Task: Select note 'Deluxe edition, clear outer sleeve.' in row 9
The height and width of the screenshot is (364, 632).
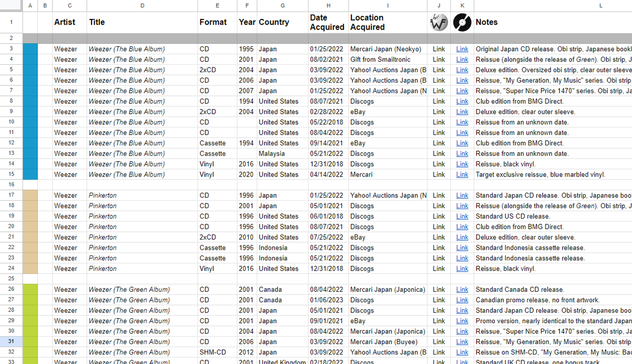Action: pyautogui.click(x=553, y=112)
